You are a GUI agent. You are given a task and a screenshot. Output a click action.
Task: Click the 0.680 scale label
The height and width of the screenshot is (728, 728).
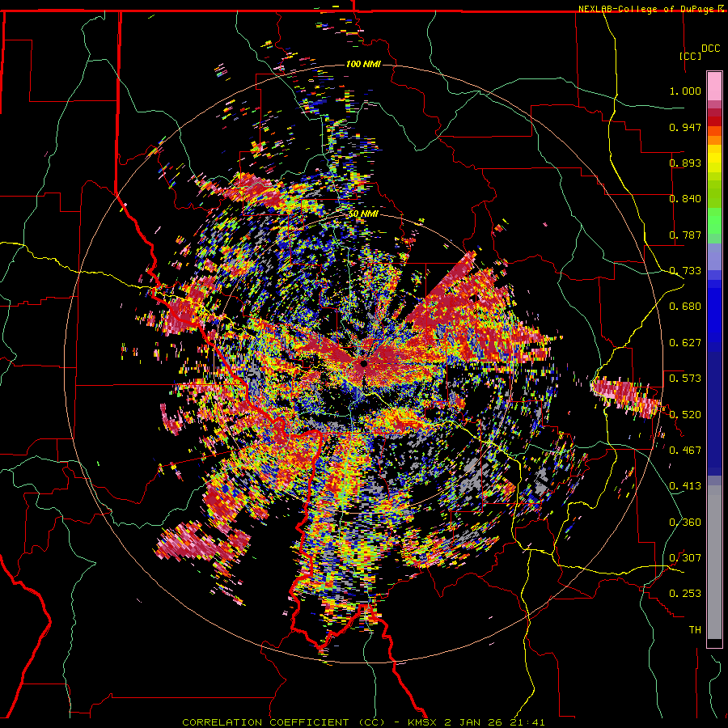pyautogui.click(x=685, y=307)
